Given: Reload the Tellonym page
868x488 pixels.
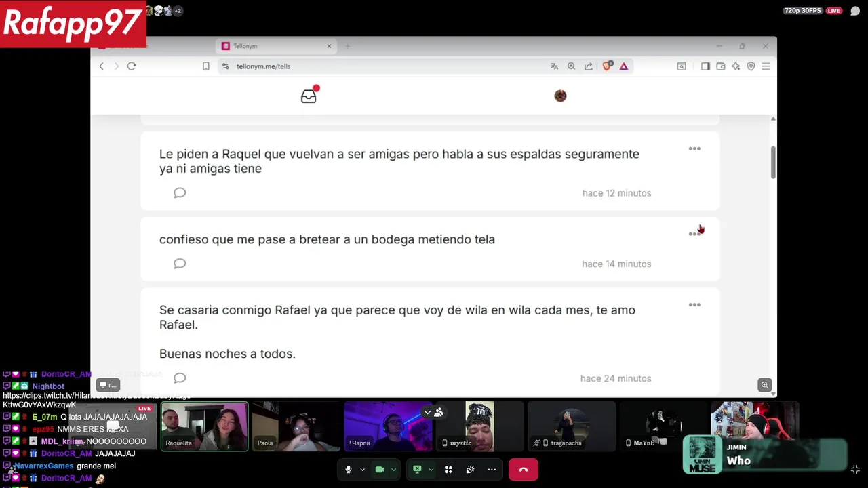Looking at the screenshot, I should [x=132, y=66].
